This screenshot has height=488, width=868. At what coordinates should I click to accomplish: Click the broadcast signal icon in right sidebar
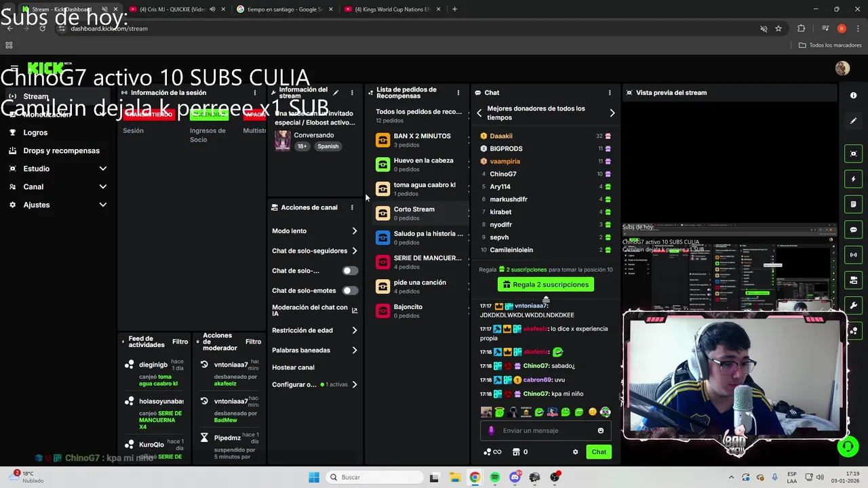coord(853,255)
